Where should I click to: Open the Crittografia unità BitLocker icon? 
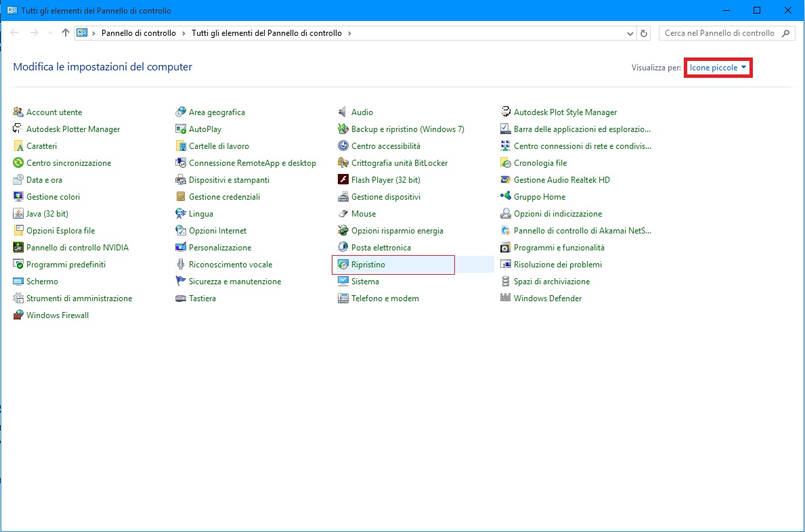[x=343, y=163]
